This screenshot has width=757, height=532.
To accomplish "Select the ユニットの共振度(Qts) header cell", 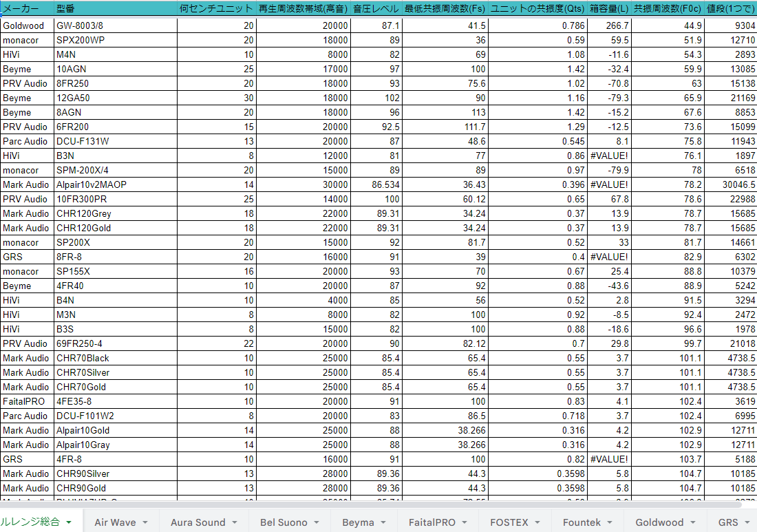I will click(538, 8).
